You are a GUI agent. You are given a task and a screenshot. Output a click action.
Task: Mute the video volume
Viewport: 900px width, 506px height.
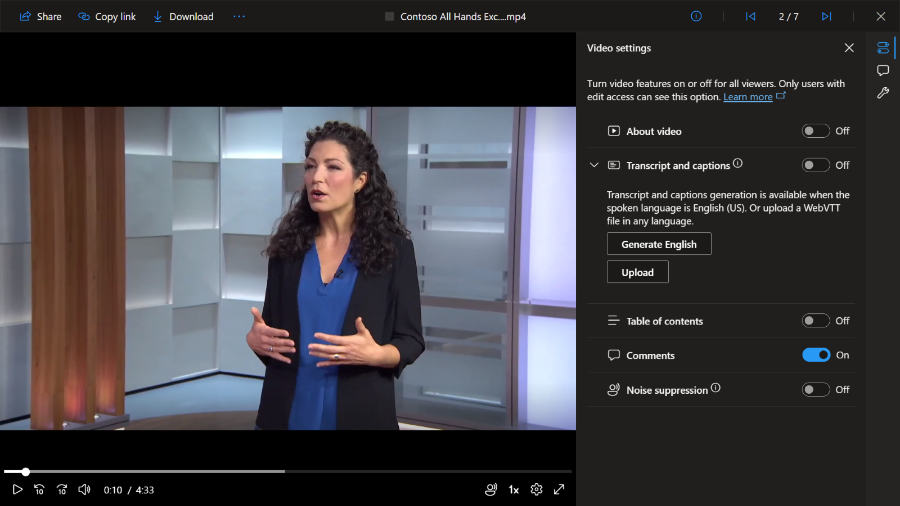(84, 489)
